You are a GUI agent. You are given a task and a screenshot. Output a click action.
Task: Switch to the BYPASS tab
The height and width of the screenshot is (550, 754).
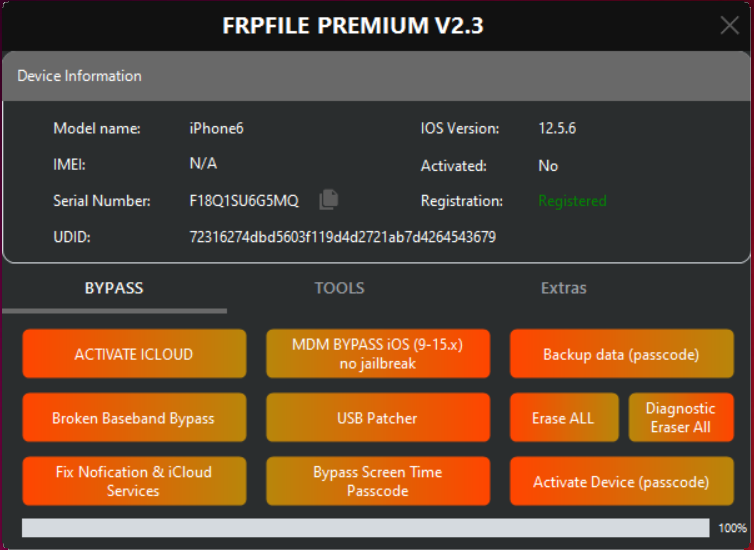tap(114, 288)
